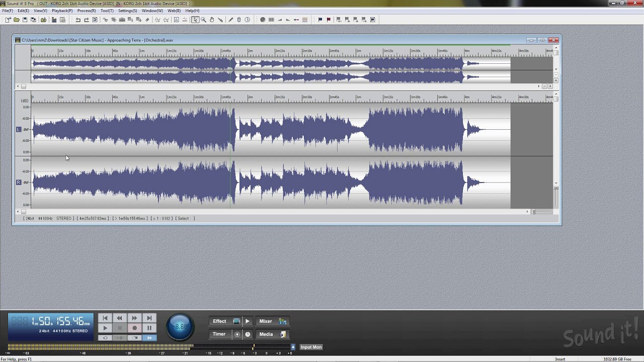The height and width of the screenshot is (362, 644).
Task: Click the red flag marker icon
Action: pyautogui.click(x=329, y=20)
